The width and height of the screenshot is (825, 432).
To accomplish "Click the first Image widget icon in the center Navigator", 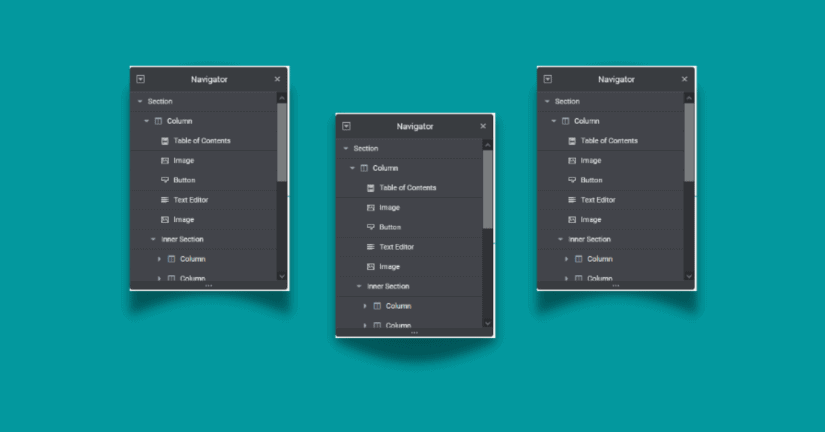I will [370, 208].
